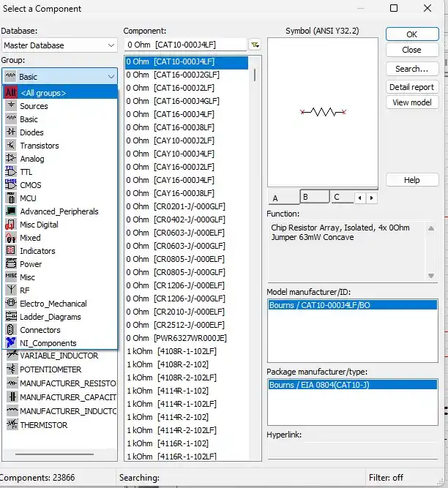The image size is (448, 488).
Task: Select the Diodes group icon
Action: (11, 132)
